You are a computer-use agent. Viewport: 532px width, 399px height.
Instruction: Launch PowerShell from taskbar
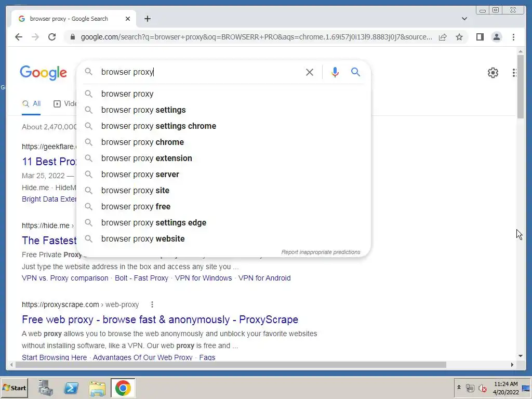pyautogui.click(x=71, y=388)
